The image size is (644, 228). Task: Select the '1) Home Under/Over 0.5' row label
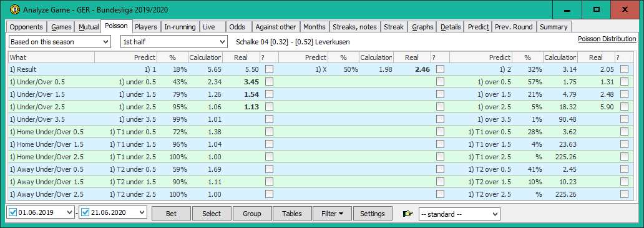click(x=46, y=131)
